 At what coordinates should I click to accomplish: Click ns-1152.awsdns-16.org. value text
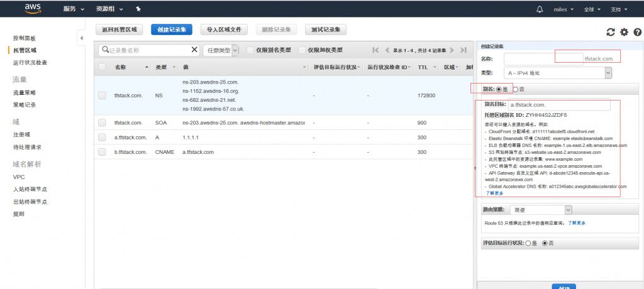pyautogui.click(x=211, y=90)
